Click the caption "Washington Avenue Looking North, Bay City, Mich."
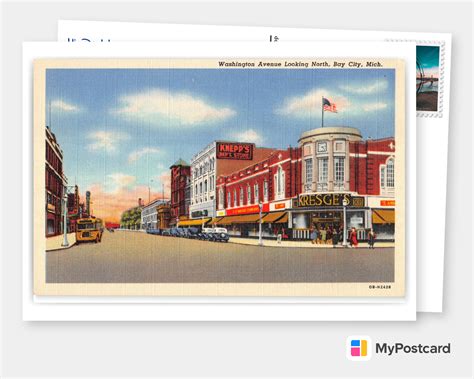This screenshot has height=379, width=474. (300, 64)
